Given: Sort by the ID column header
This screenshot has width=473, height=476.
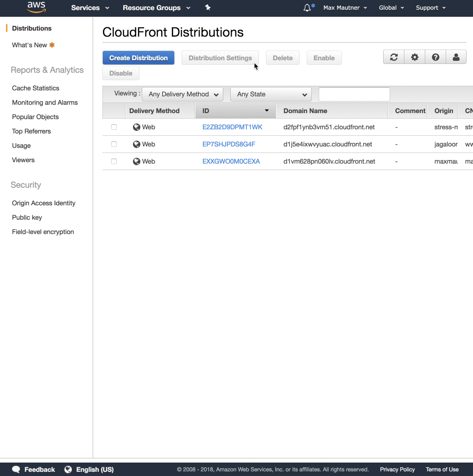Looking at the screenshot, I should [235, 111].
